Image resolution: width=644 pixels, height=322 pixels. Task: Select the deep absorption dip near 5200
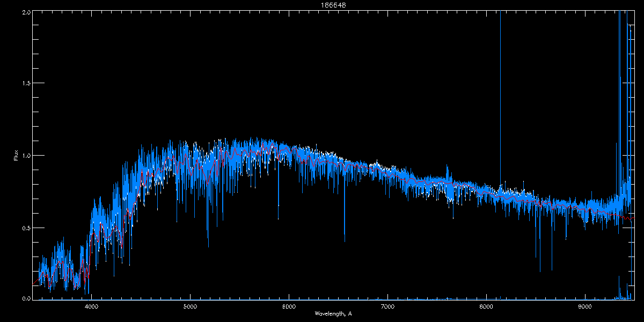(208, 246)
